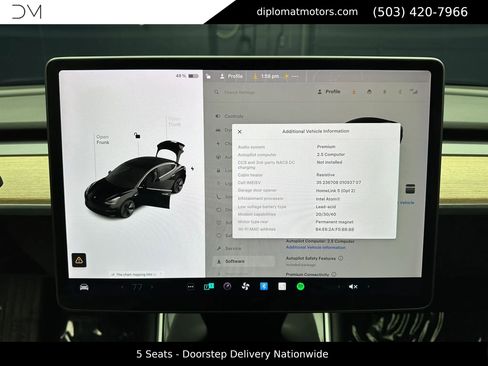Screen dimensions: 488x366
Task: Open the Spotify app in the dock
Action: coord(300,286)
